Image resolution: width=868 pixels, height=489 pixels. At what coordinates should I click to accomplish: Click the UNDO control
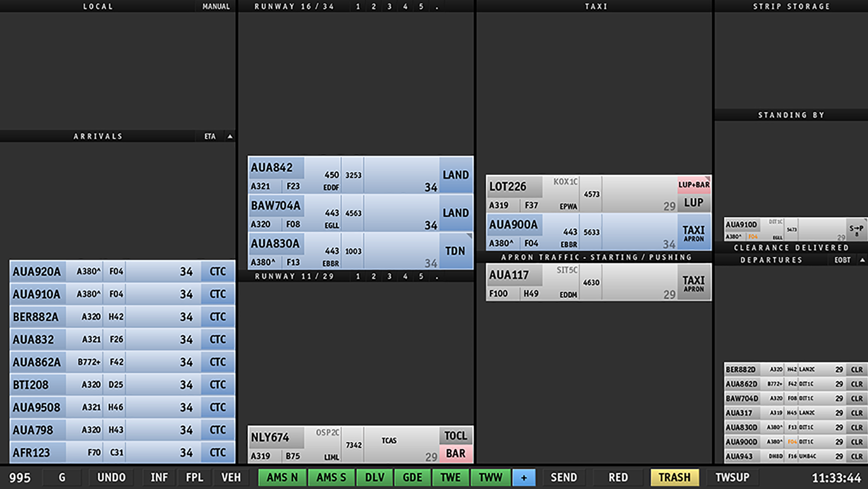(x=110, y=477)
